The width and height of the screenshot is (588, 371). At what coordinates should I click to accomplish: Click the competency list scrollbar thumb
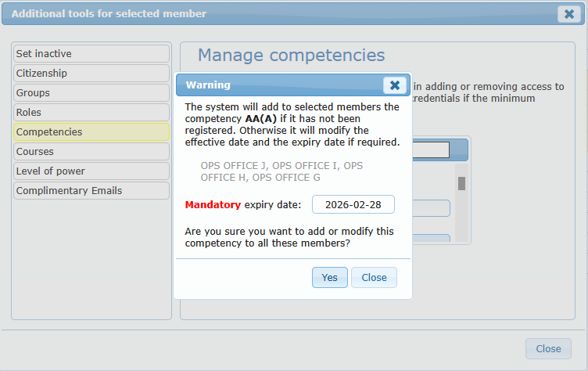(x=461, y=183)
